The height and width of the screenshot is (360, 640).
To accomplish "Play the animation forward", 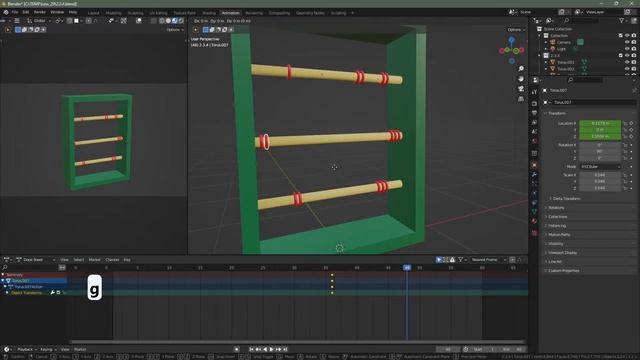I will tap(271, 349).
